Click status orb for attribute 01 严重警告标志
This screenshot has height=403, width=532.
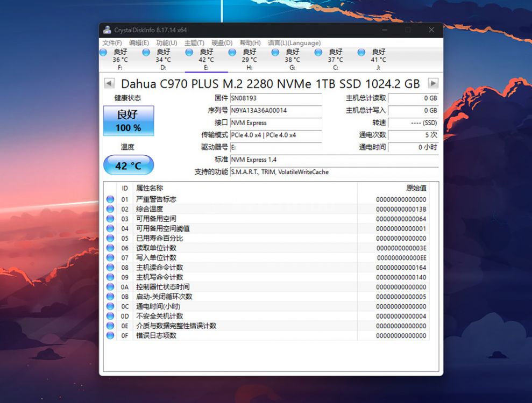pos(110,199)
